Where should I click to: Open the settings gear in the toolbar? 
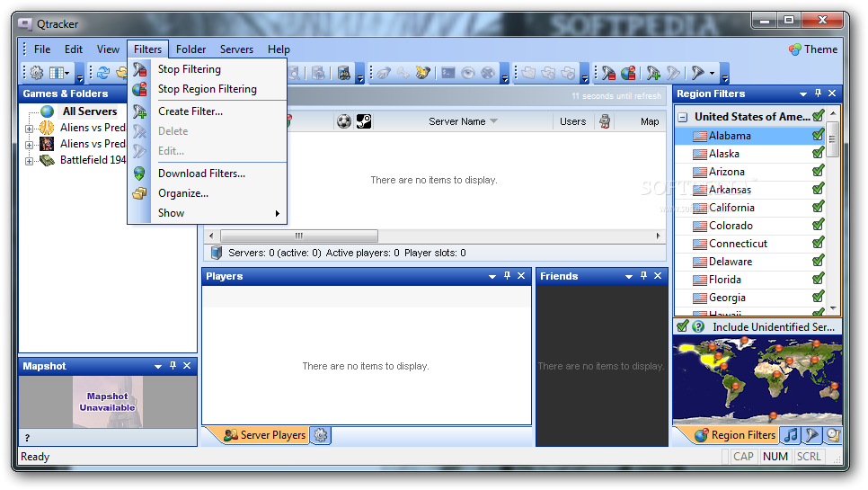(x=37, y=73)
